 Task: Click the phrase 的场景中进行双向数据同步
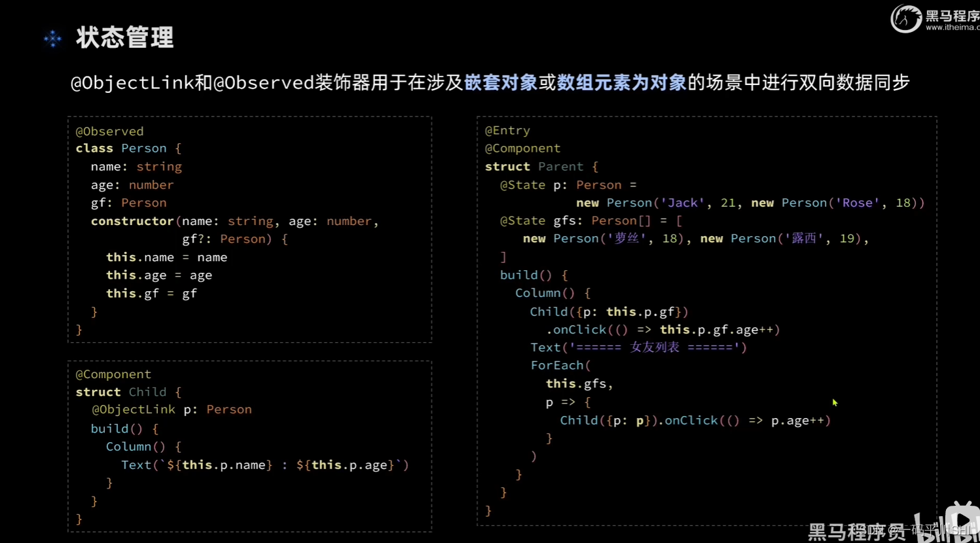(x=799, y=82)
